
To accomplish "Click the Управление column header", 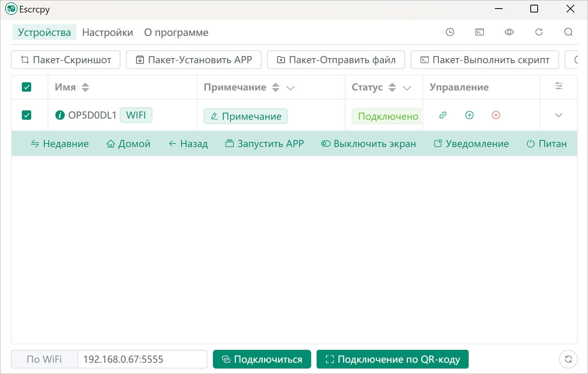I will [x=459, y=87].
